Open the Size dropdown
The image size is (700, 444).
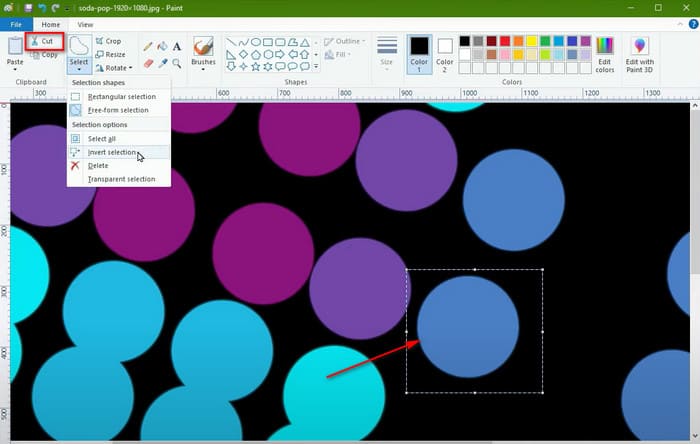[x=387, y=54]
